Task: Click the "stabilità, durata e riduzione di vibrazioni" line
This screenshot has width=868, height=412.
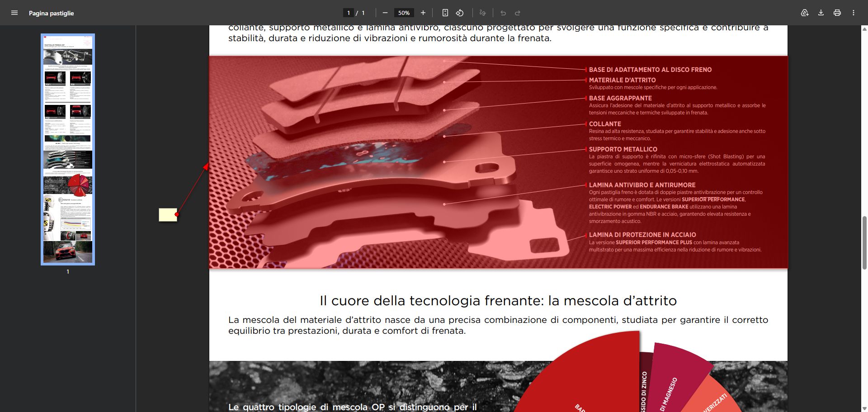Action: coord(390,38)
